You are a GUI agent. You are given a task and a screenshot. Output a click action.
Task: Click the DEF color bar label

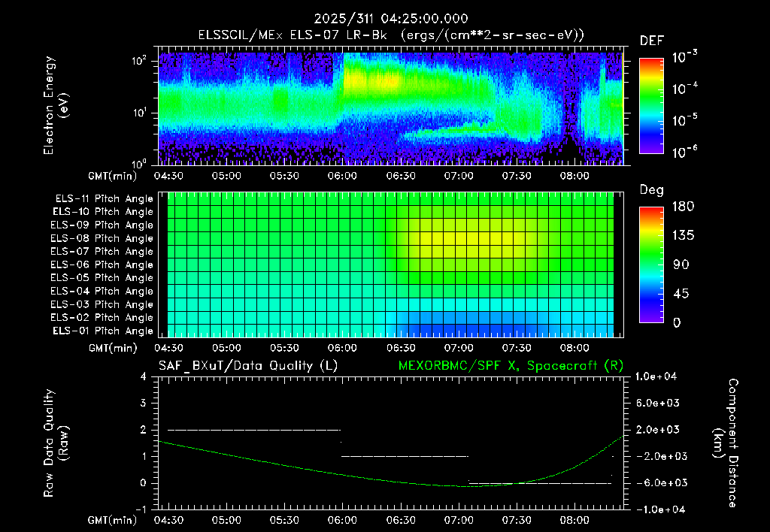pos(652,41)
